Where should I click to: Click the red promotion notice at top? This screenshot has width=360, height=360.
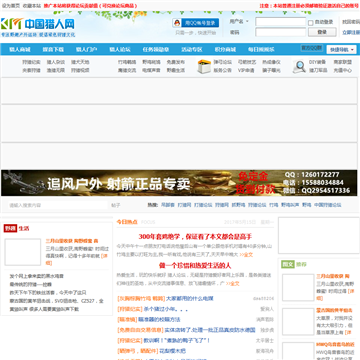click(90, 6)
